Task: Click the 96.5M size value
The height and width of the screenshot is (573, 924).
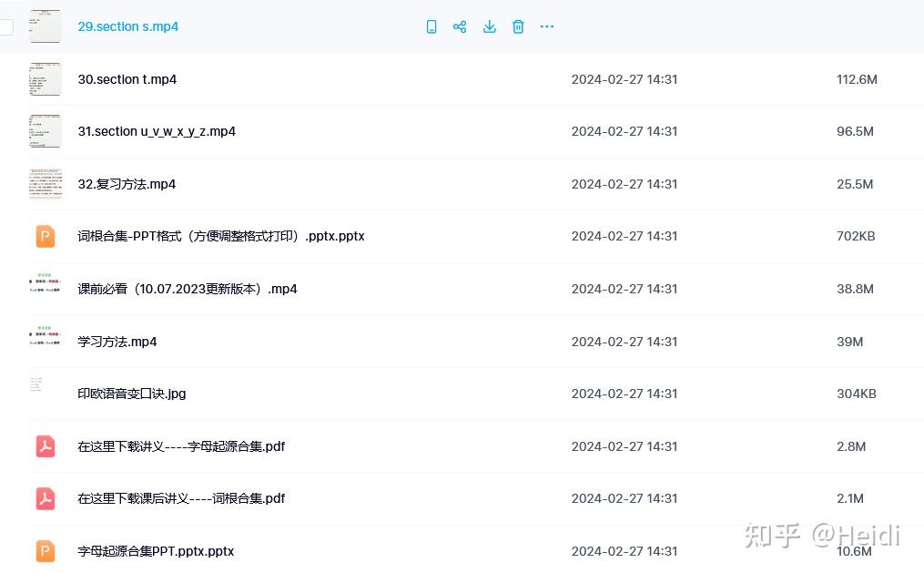Action: pos(855,131)
